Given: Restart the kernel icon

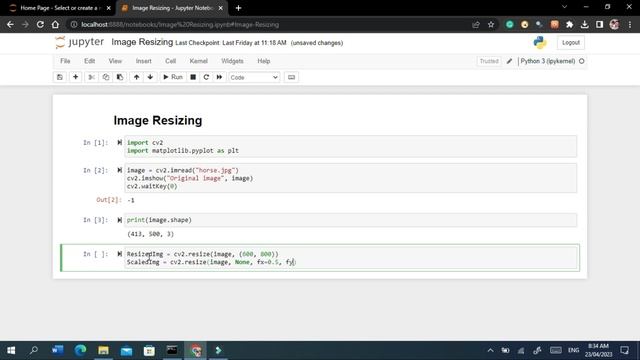Looking at the screenshot, I should (206, 77).
